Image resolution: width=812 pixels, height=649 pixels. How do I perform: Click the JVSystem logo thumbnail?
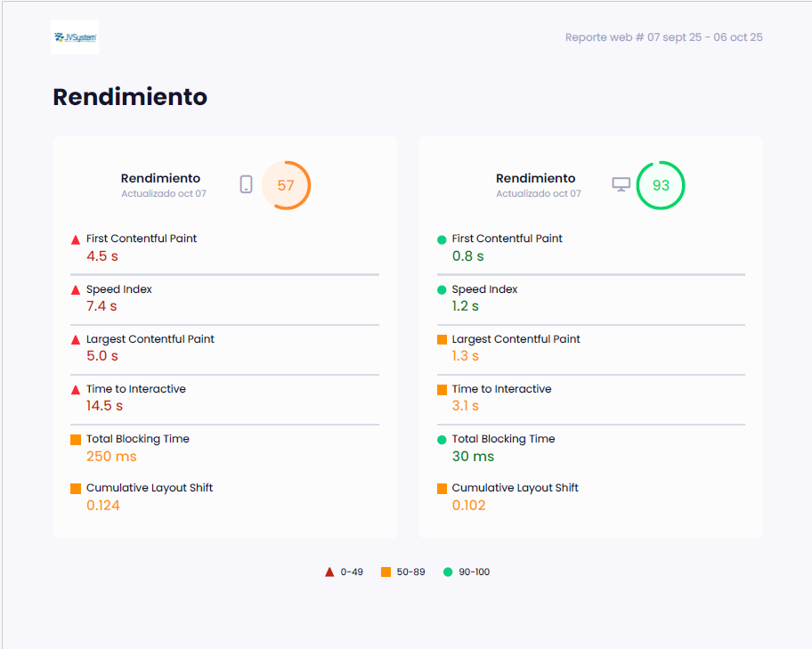tap(75, 37)
